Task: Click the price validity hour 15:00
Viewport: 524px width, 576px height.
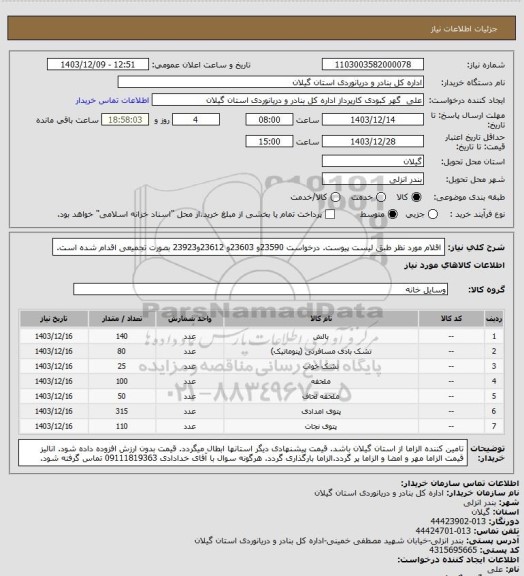Action: pos(269,141)
